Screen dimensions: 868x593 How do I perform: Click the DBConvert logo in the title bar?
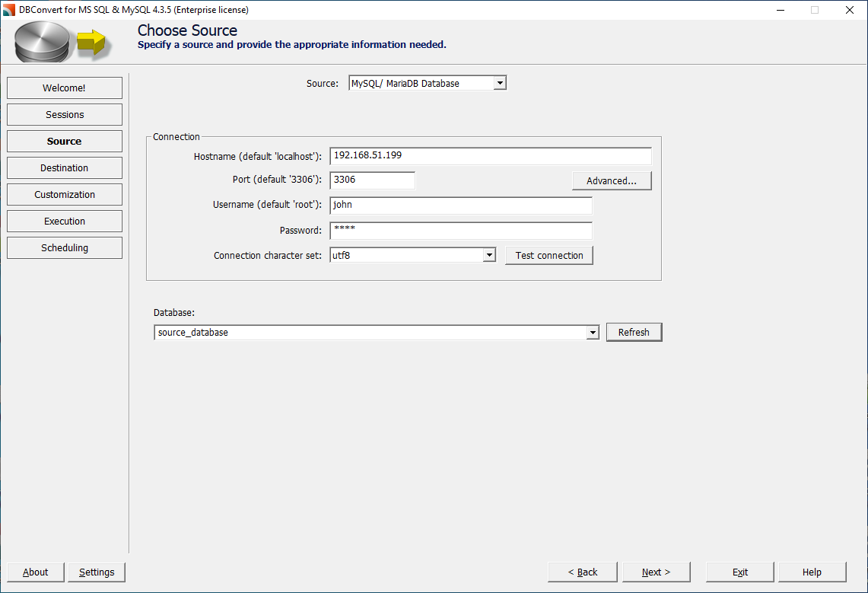click(x=10, y=10)
